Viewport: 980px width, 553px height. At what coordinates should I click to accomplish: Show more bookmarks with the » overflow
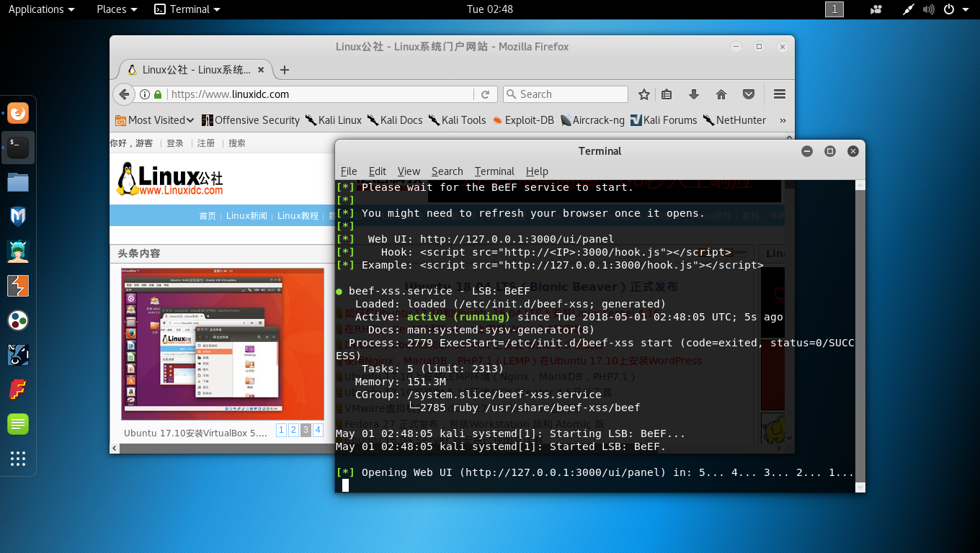click(783, 120)
